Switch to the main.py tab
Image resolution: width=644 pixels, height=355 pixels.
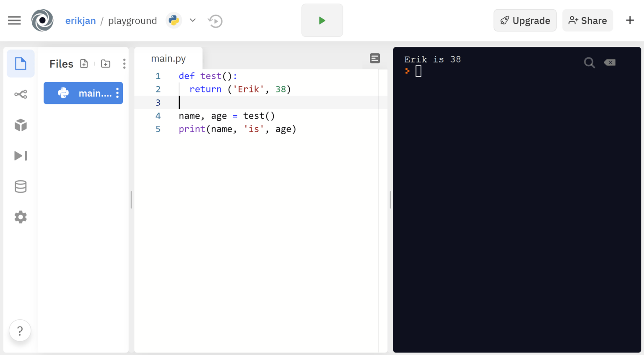click(x=168, y=58)
